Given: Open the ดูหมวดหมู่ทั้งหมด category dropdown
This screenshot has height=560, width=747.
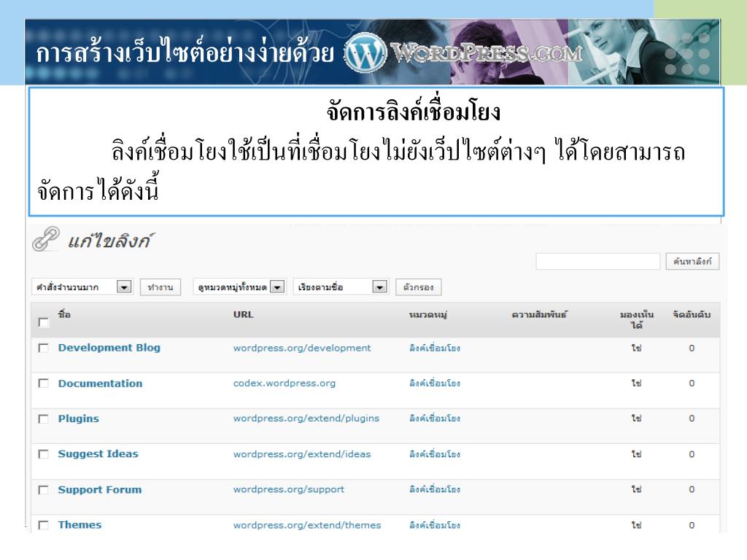Looking at the screenshot, I should tap(239, 287).
